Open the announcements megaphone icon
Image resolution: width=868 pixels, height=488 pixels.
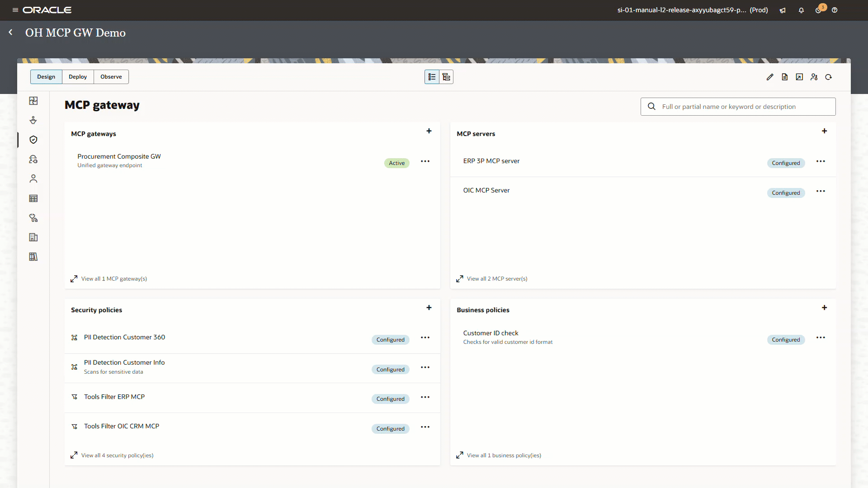coord(783,10)
